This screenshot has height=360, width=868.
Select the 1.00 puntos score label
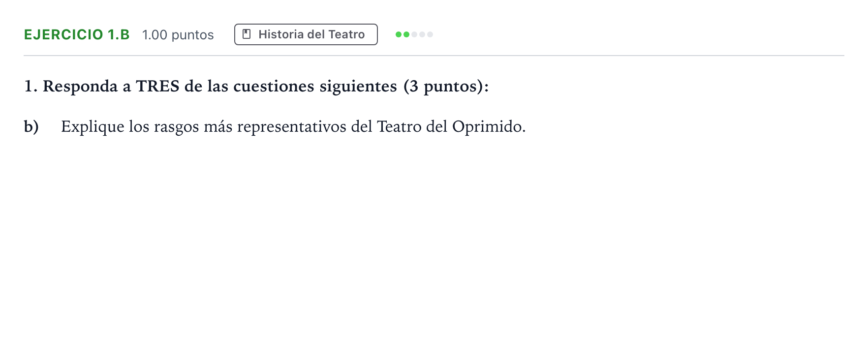pos(178,35)
